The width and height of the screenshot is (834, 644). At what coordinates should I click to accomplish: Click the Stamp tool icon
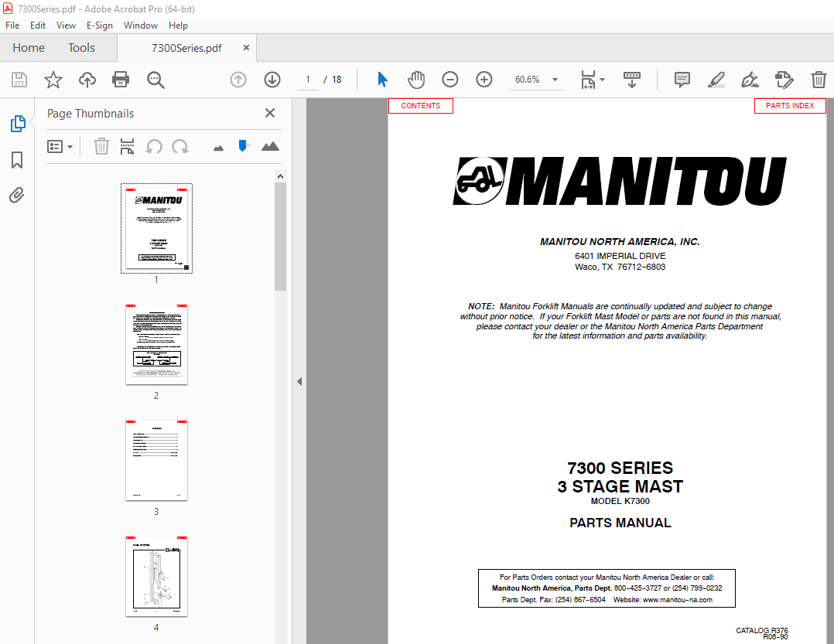(x=784, y=80)
